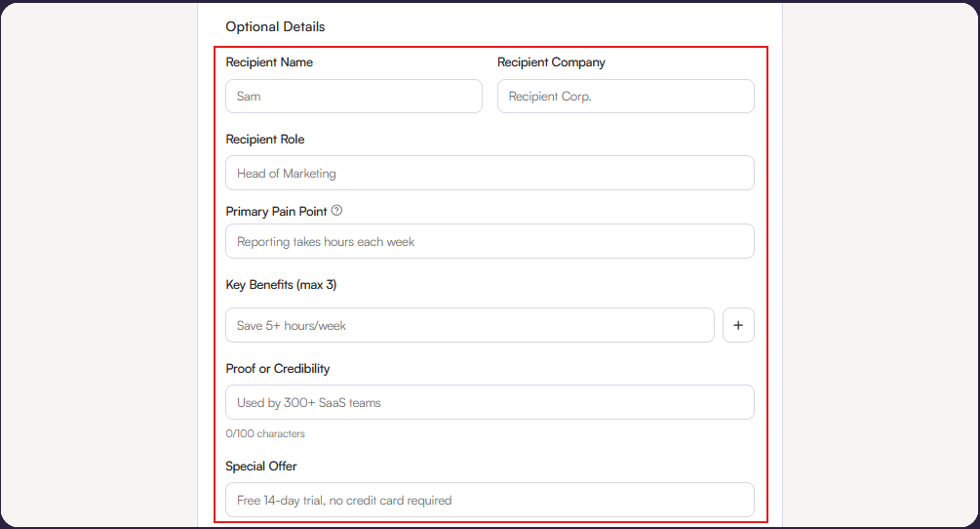980x529 pixels.
Task: Click the Primary Pain Point label
Action: [276, 212]
